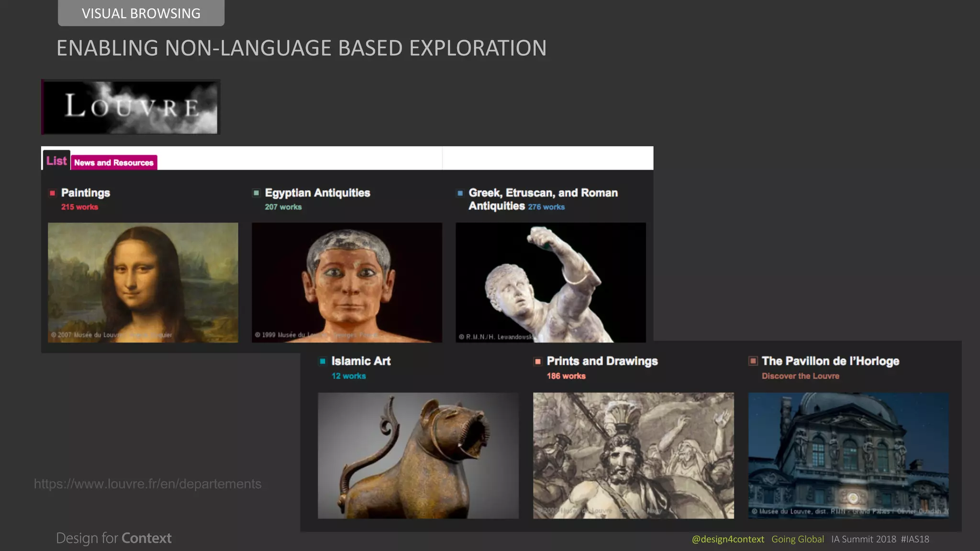Switch to News and Resources tab
This screenshot has width=980, height=551.
click(114, 163)
